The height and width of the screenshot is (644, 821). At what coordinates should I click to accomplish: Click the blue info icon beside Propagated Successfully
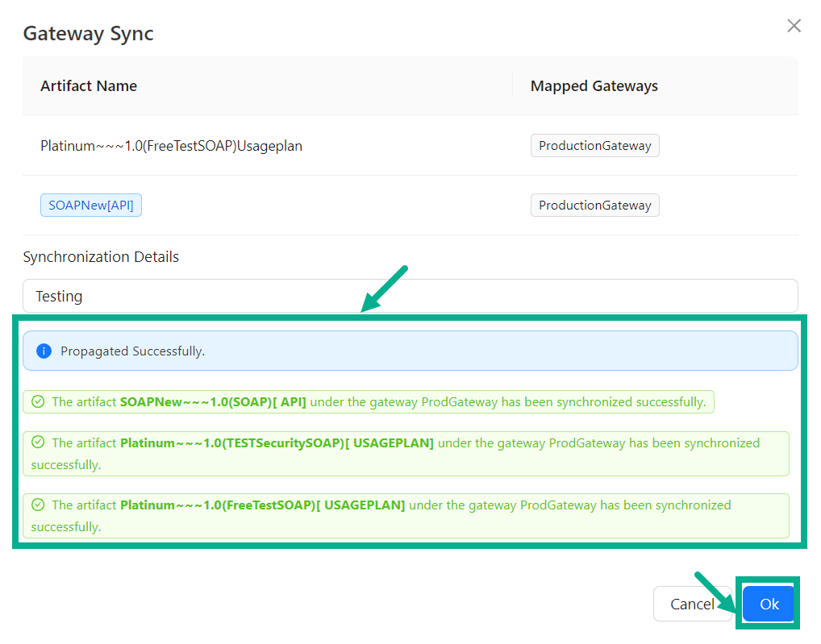44,351
